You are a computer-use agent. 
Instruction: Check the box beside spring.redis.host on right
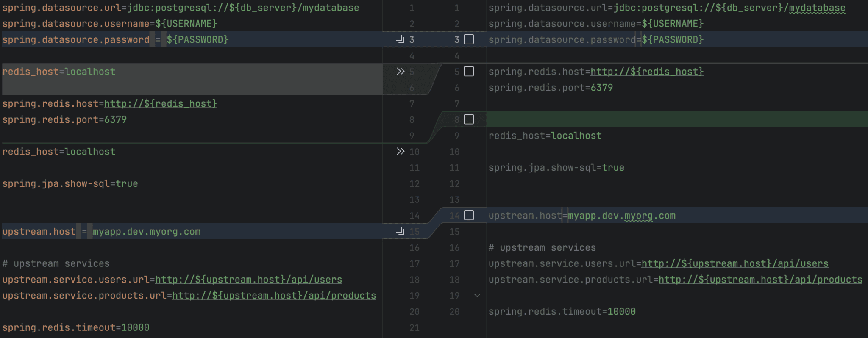point(469,71)
